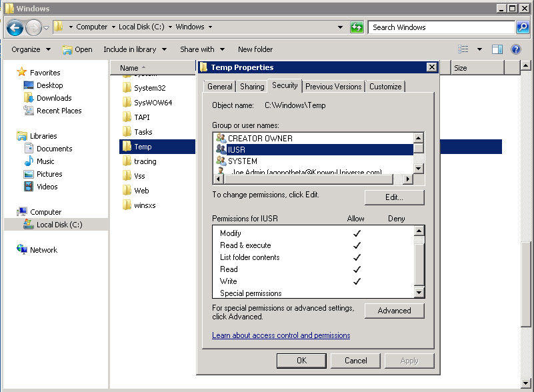Click the Back navigation arrow
The width and height of the screenshot is (534, 392).
click(15, 27)
